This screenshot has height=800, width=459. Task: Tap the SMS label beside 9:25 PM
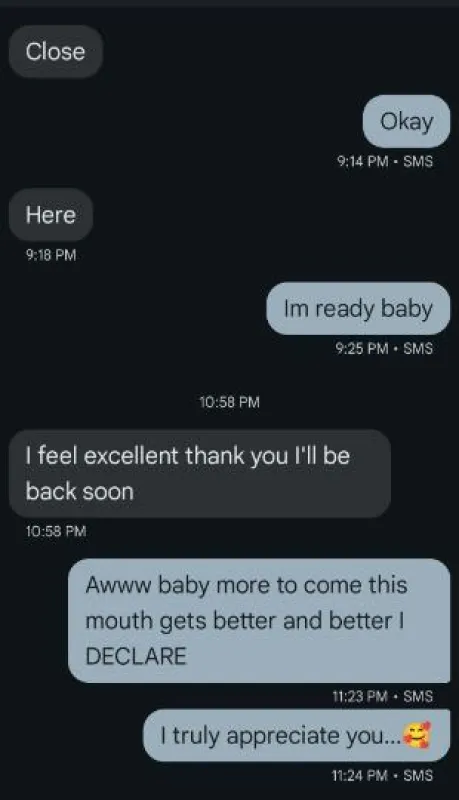(418, 348)
